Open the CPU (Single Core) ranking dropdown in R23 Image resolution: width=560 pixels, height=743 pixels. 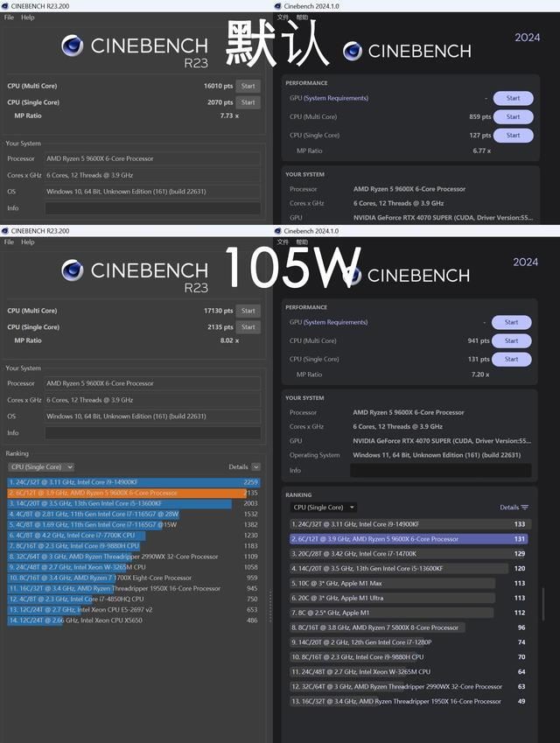(41, 466)
